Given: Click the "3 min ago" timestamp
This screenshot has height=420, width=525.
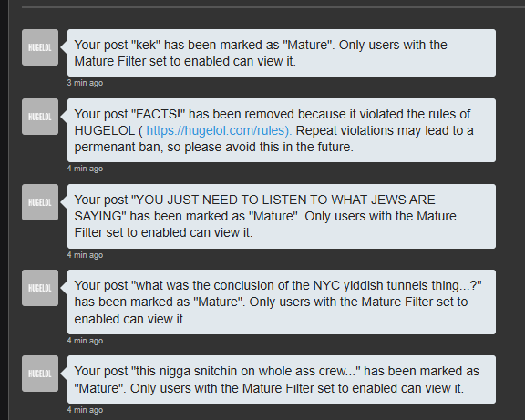Looking at the screenshot, I should 85,83.
